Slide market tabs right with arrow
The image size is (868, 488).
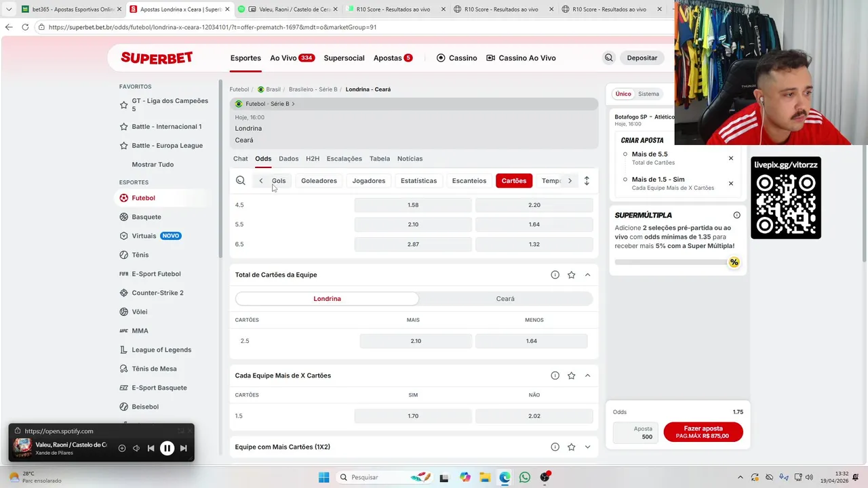pos(570,181)
